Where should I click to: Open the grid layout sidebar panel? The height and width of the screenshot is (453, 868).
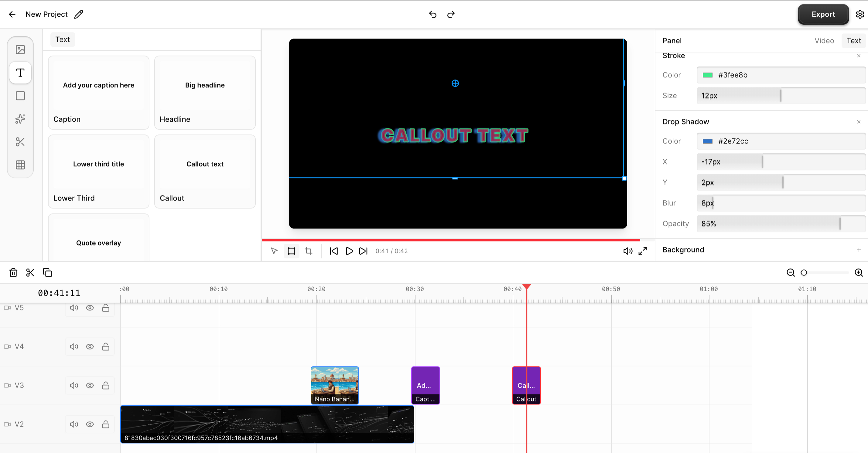pos(20,164)
